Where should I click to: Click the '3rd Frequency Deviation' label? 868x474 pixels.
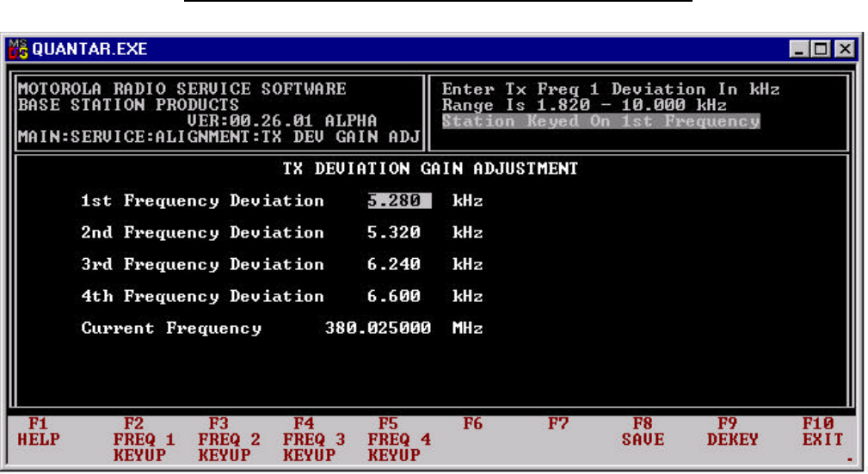[x=202, y=264]
